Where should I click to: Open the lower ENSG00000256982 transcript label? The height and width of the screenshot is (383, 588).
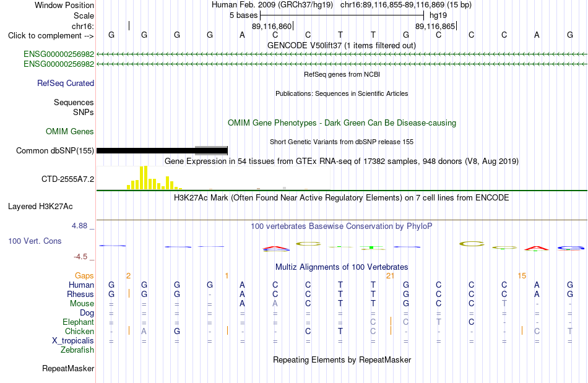tap(59, 64)
